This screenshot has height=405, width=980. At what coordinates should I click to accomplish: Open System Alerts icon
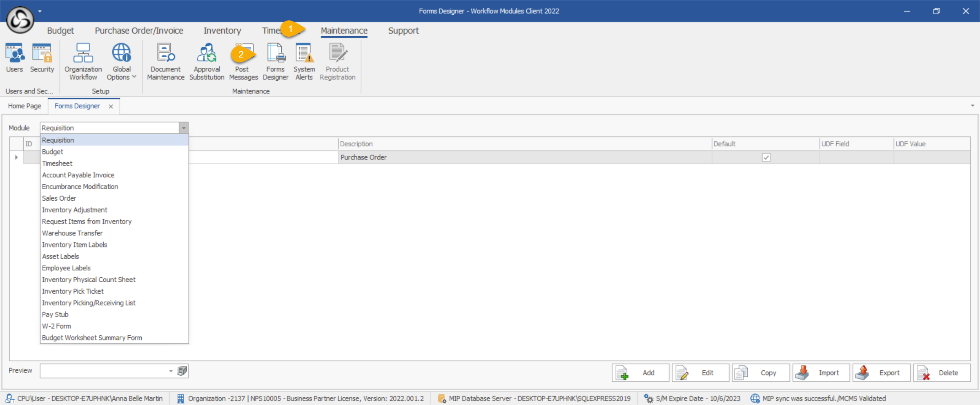coord(304,62)
